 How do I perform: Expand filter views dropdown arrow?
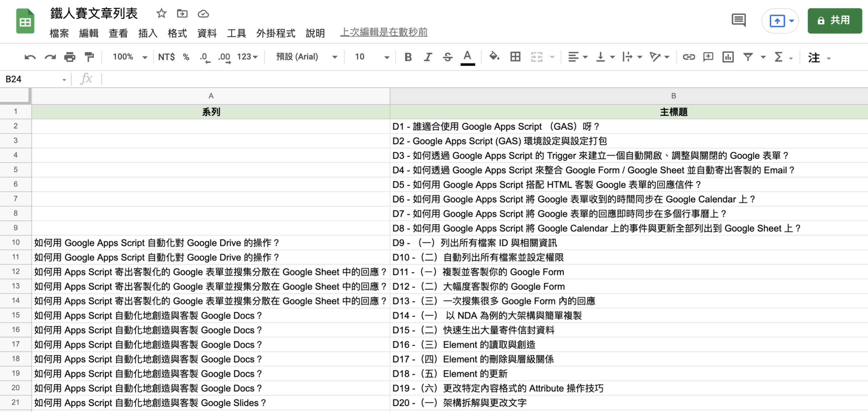coord(763,57)
